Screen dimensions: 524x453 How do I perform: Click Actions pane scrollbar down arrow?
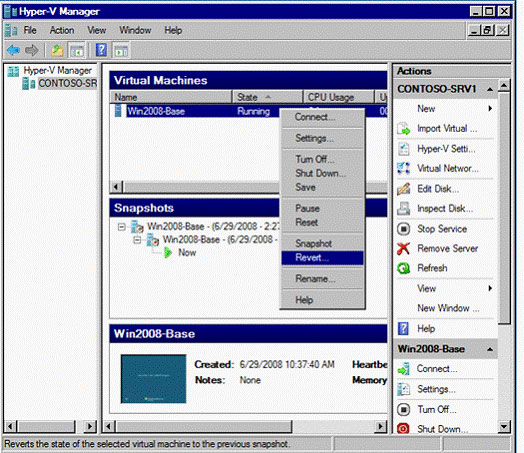pyautogui.click(x=504, y=427)
